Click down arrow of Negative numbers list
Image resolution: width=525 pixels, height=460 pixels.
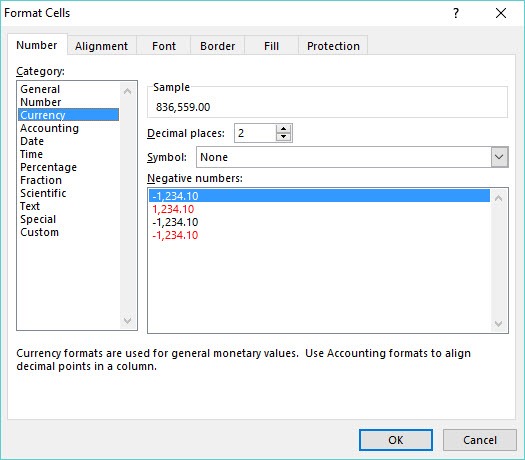498,324
